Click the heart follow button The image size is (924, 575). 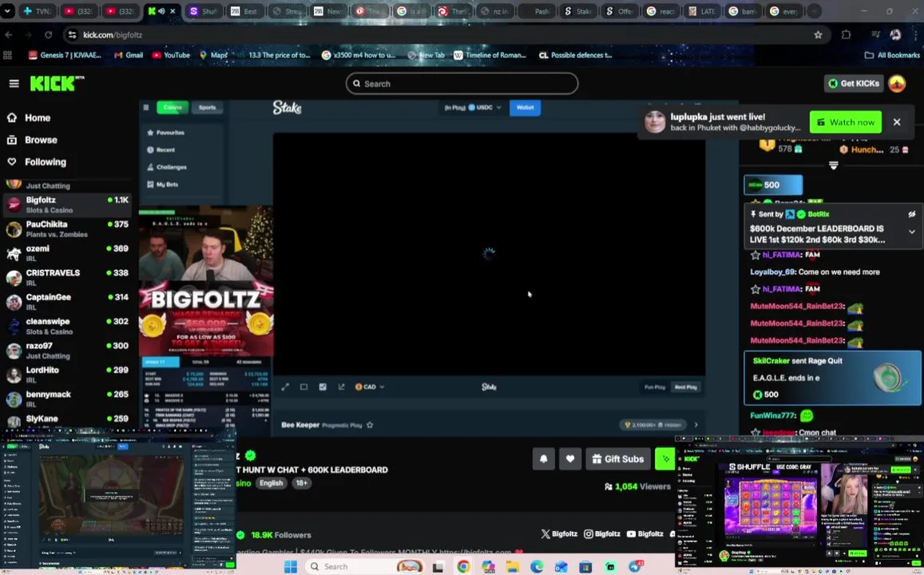(570, 458)
